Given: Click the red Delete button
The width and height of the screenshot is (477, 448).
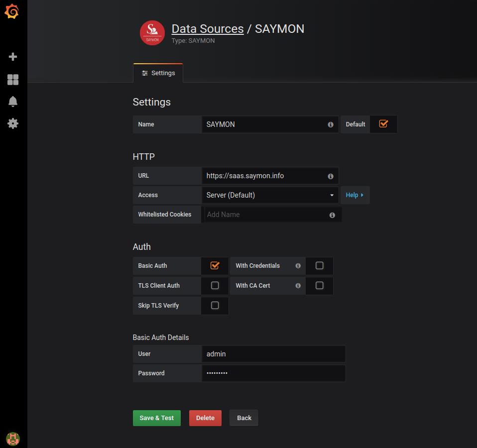Looking at the screenshot, I should 205,418.
